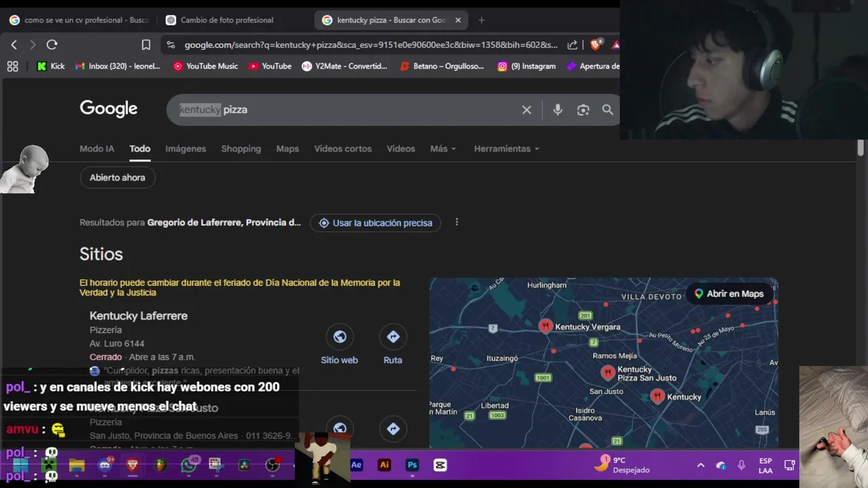868x488 pixels.
Task: Open WhatsApp from the taskbar
Action: (189, 465)
